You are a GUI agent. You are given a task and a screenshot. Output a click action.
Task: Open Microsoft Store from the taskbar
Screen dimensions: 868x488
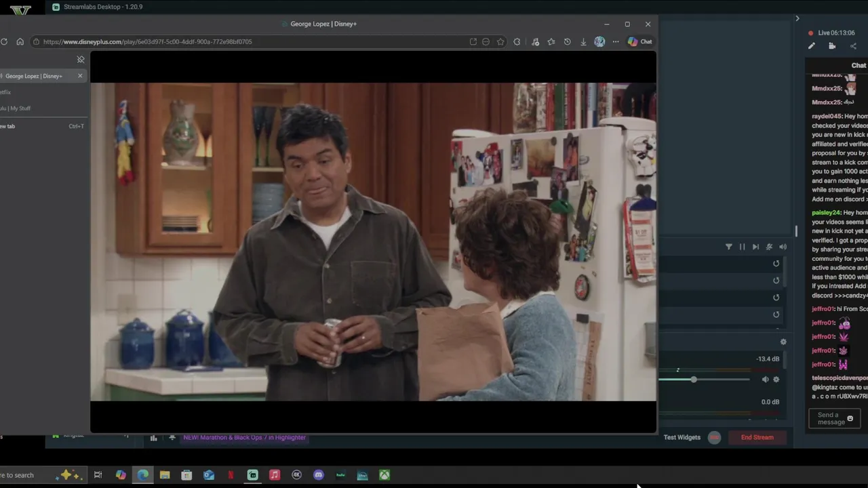coord(186,475)
